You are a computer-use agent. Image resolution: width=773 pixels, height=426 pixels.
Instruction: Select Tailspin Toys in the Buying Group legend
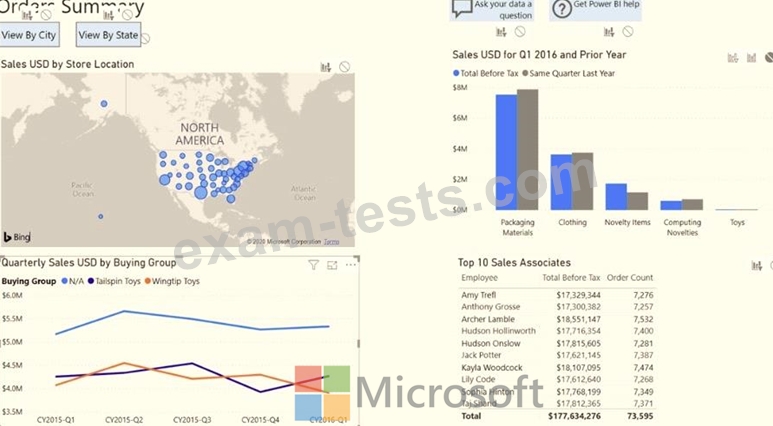point(122,281)
